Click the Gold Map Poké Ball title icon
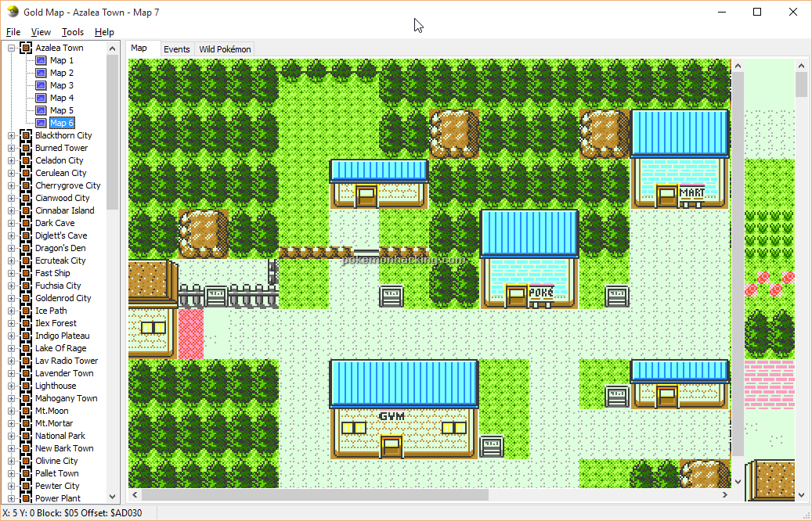The image size is (812, 521). point(13,12)
